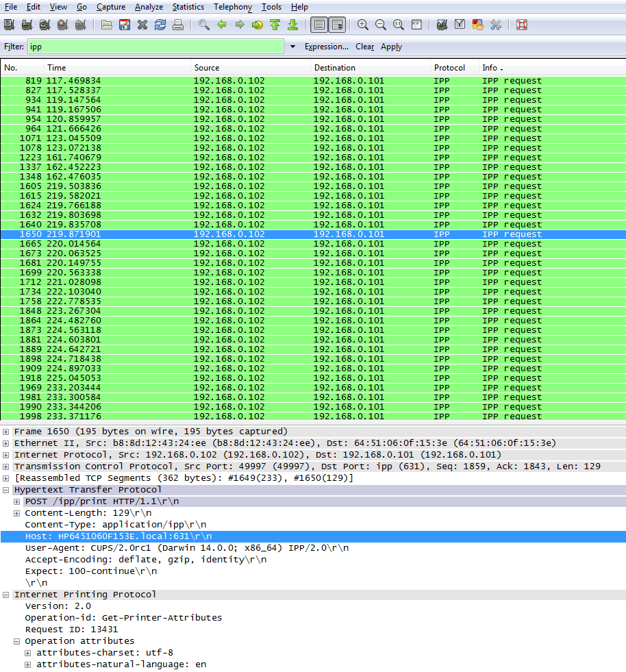Open preferences wrench icon

(496, 25)
